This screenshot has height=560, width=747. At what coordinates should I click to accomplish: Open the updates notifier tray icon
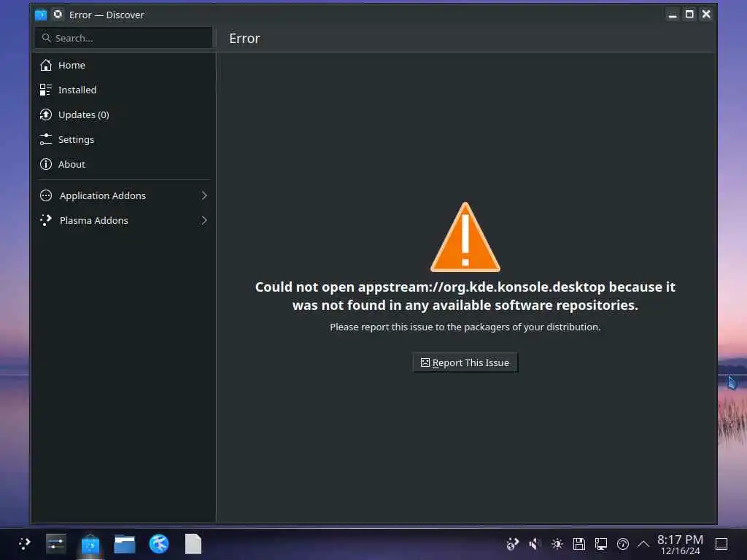(x=512, y=544)
